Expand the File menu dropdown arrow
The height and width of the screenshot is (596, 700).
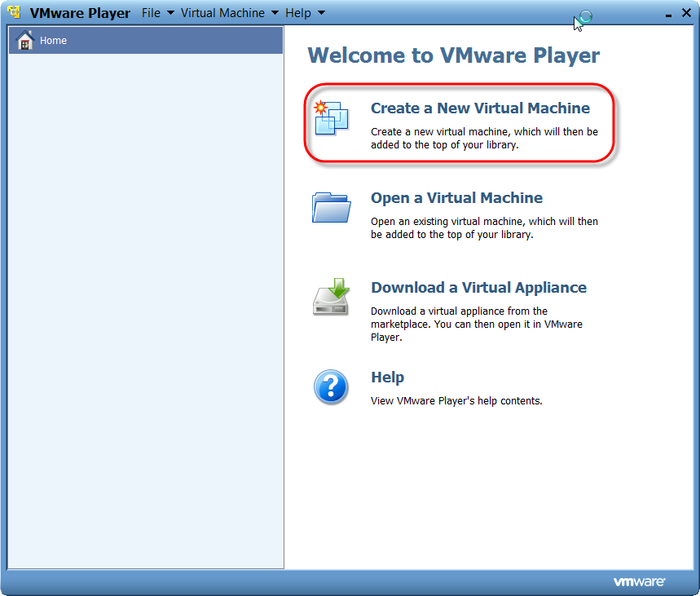tap(170, 13)
